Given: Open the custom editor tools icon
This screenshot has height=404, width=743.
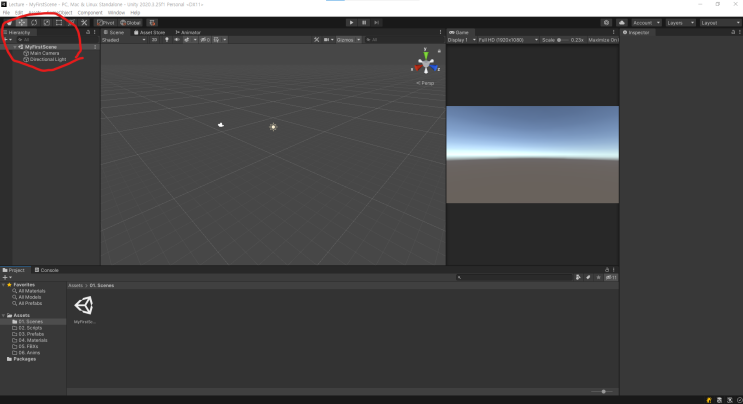Looking at the screenshot, I should [x=84, y=23].
